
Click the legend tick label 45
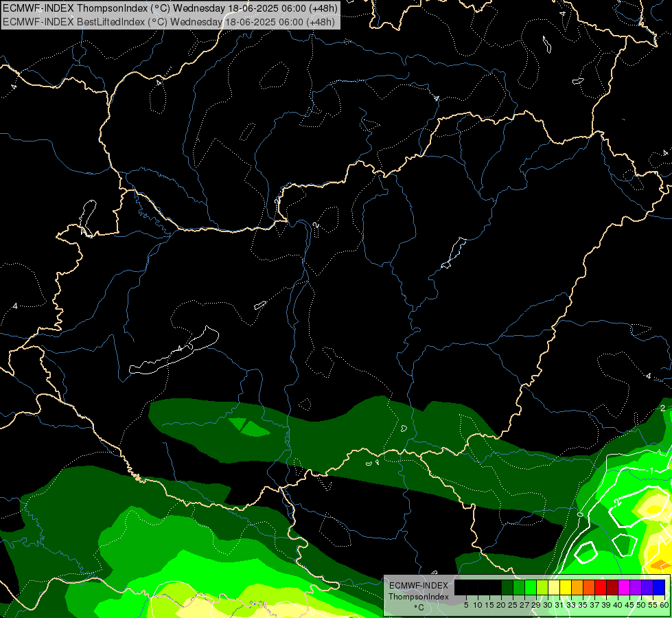pos(629,605)
